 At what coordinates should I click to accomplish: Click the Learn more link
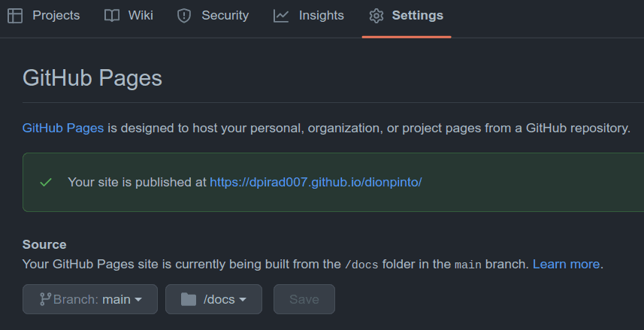point(566,264)
